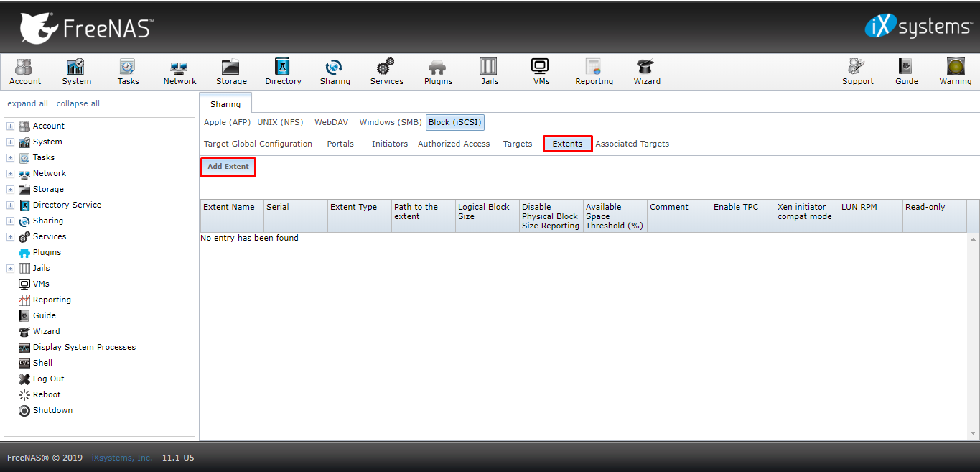980x472 pixels.
Task: Expand the Services tree node
Action: pos(11,236)
